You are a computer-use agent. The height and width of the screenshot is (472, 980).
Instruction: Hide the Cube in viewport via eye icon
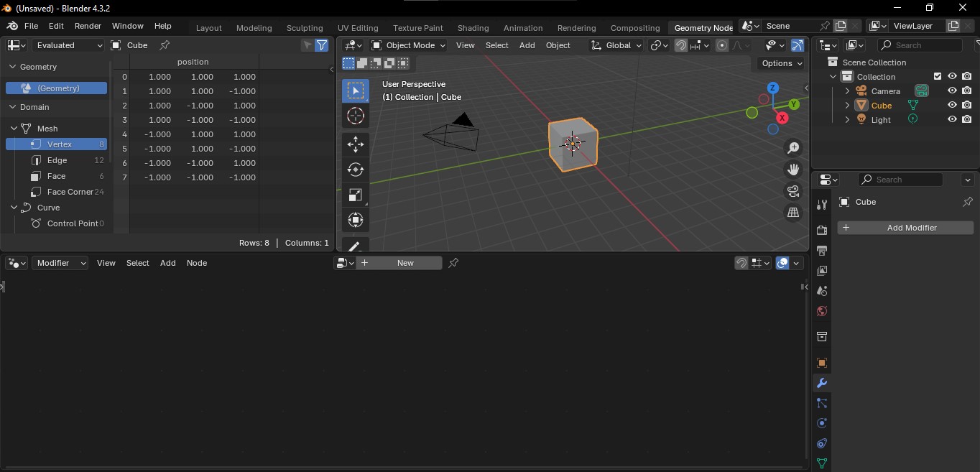952,106
